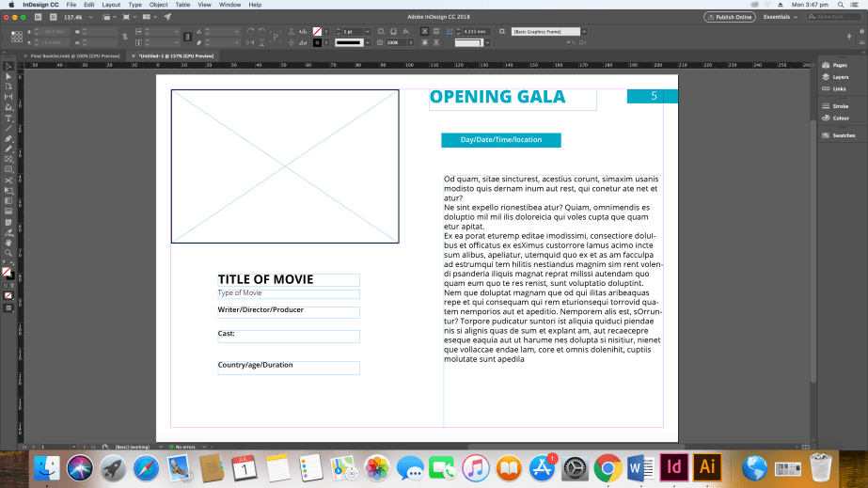The height and width of the screenshot is (488, 868).
Task: Click Flip Horizontal icon in Control panel
Action: pos(250,42)
